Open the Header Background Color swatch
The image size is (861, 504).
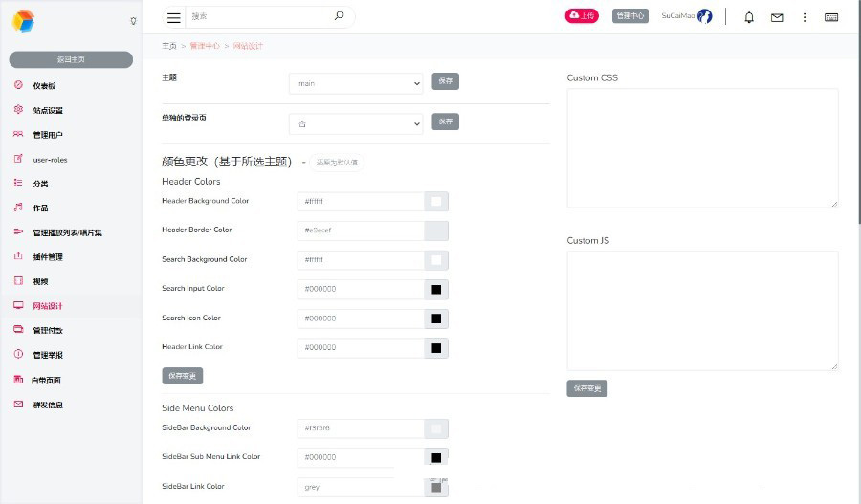436,202
